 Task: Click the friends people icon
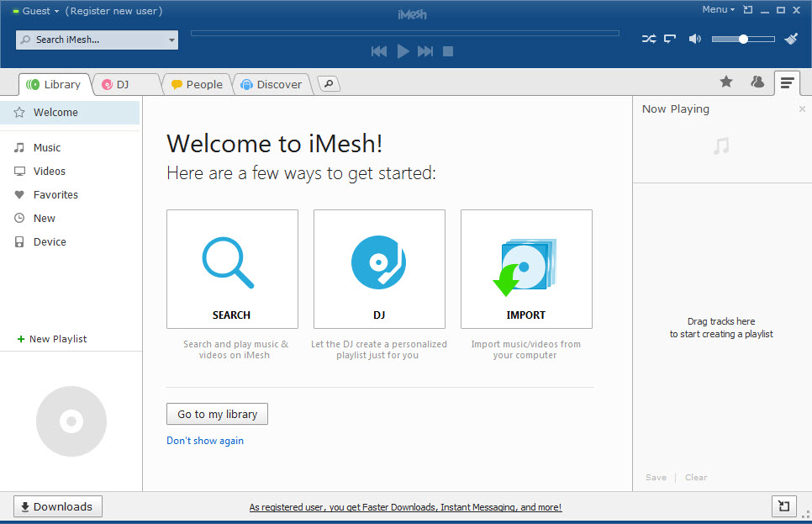coord(757,82)
